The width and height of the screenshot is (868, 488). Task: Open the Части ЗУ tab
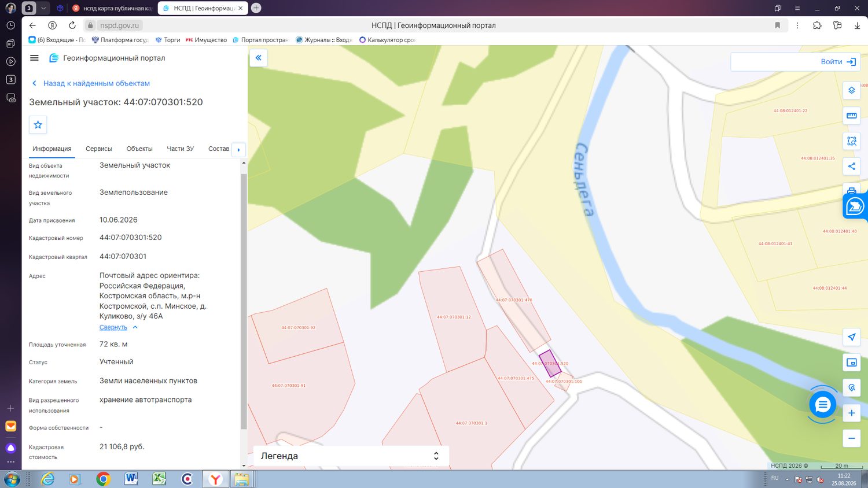pyautogui.click(x=181, y=149)
